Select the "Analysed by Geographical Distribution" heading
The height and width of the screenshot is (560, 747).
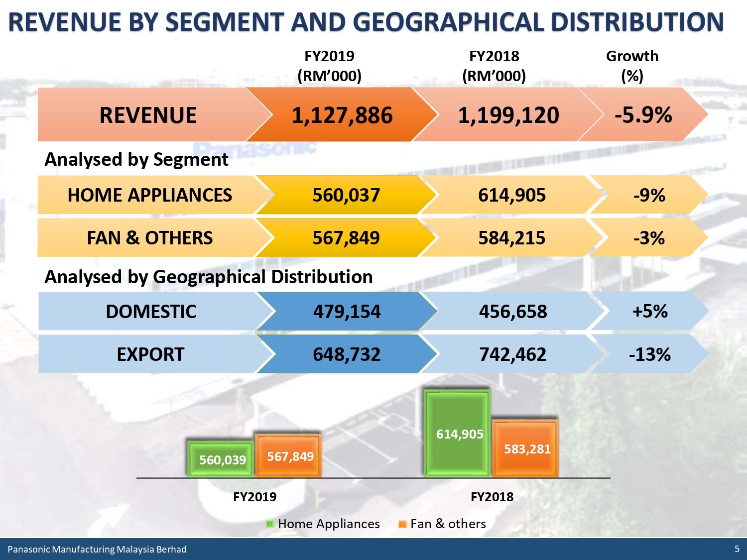point(209,277)
